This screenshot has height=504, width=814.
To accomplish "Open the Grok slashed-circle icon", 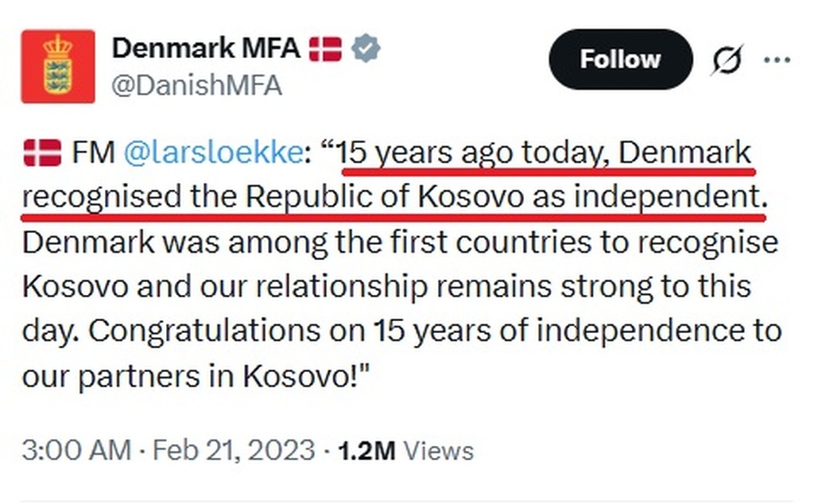I will point(726,60).
